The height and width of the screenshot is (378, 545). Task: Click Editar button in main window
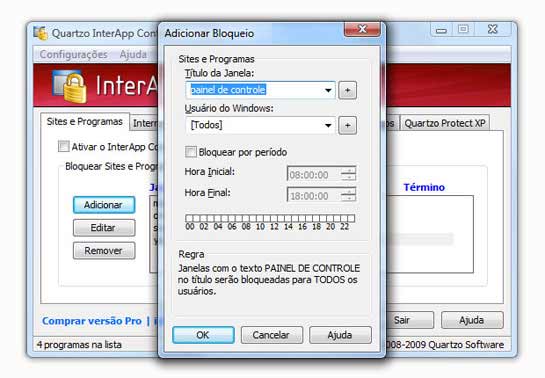click(x=104, y=228)
